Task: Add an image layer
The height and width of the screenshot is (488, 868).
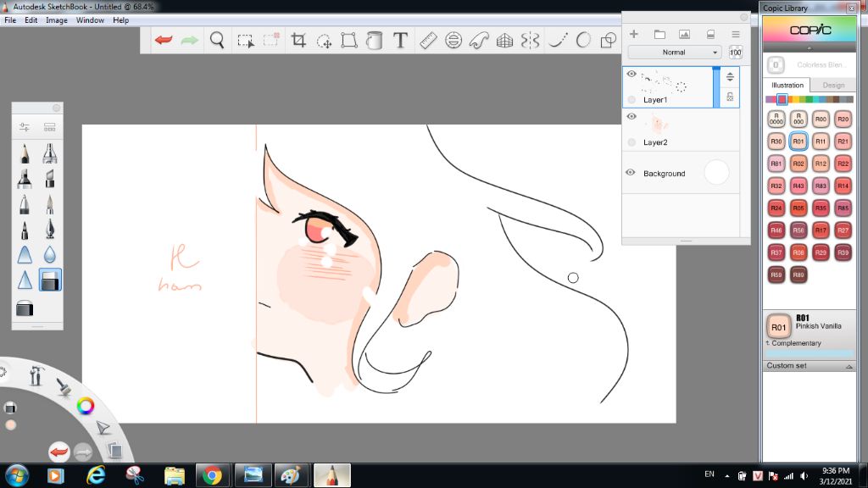Action: click(x=684, y=34)
